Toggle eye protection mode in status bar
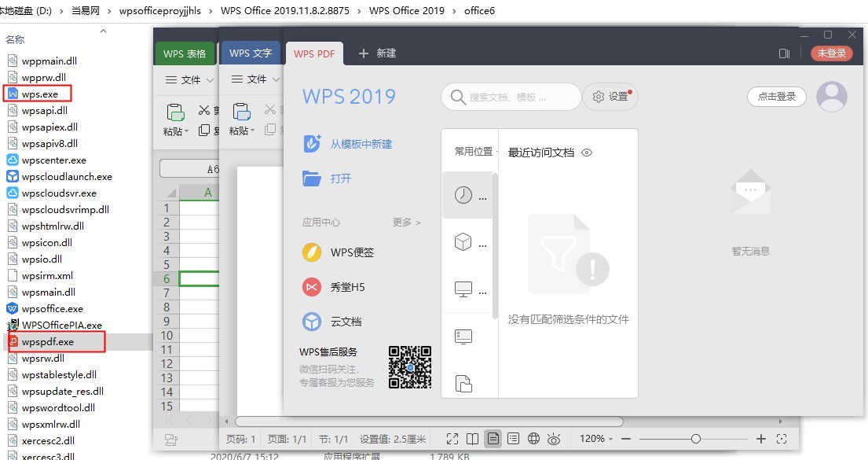868x460 pixels. click(555, 439)
